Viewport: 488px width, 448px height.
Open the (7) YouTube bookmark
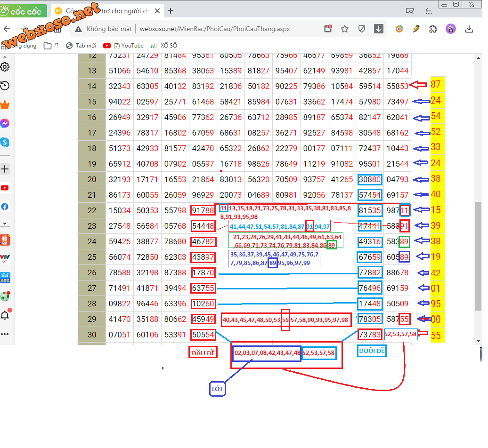coord(123,46)
